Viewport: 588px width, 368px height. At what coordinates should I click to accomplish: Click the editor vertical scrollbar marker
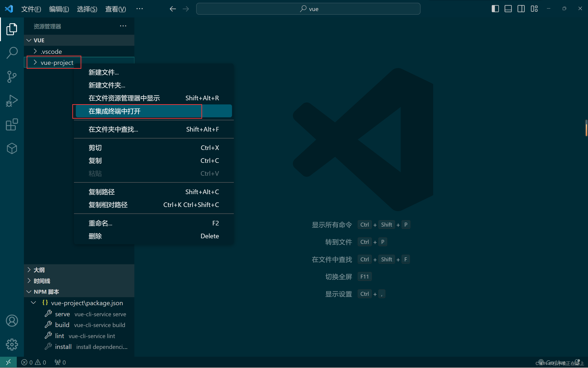pos(586,128)
